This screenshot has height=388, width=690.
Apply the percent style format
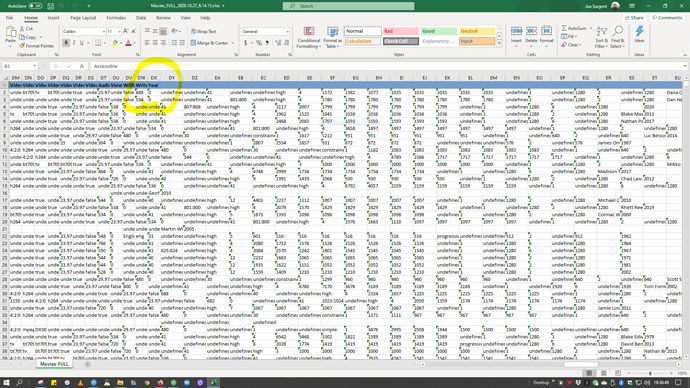[259, 43]
